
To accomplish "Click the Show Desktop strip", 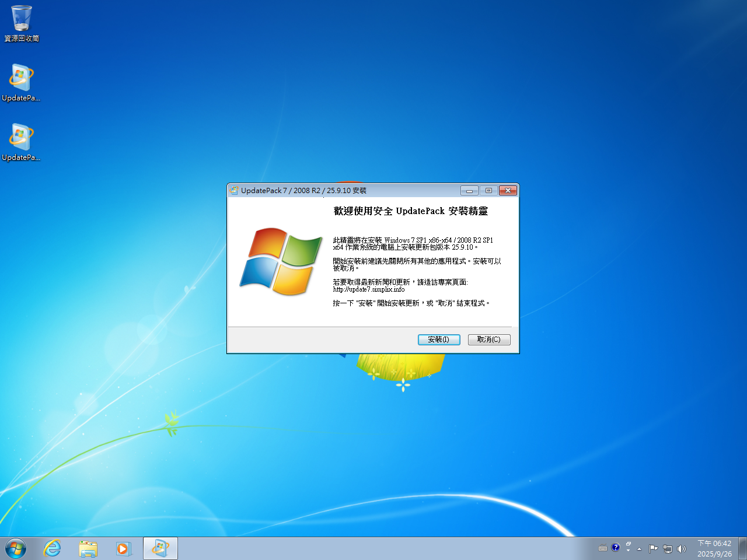I will (742, 549).
